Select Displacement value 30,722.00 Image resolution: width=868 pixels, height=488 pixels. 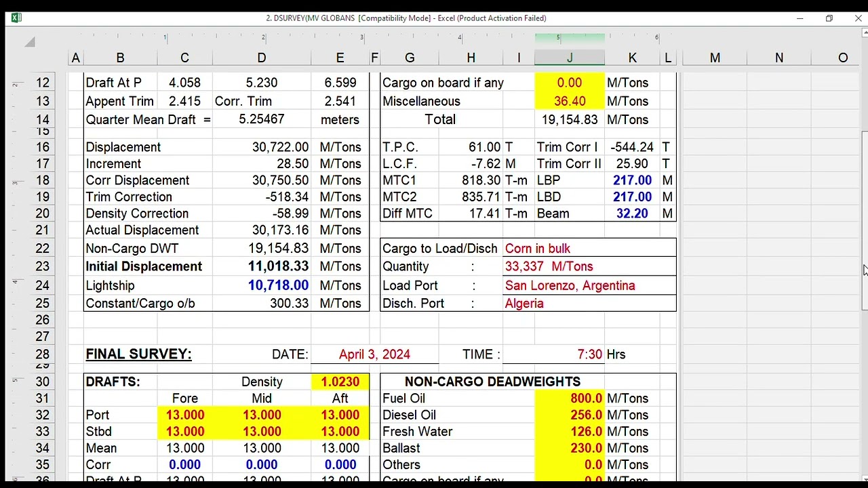pyautogui.click(x=280, y=147)
